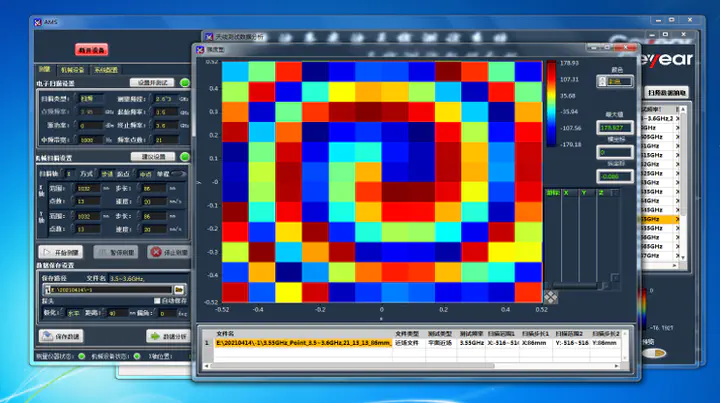Toggle the green indicator next to 建议设置
This screenshot has height=403, width=720.
[185, 157]
